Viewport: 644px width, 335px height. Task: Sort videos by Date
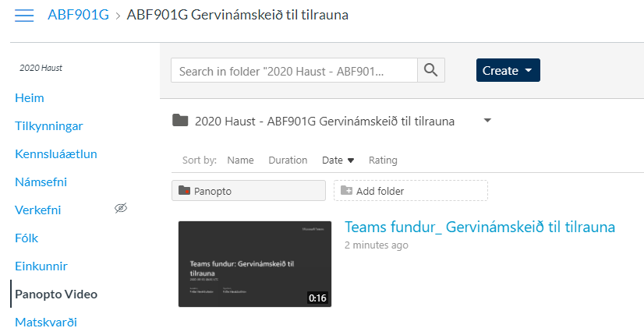[338, 160]
